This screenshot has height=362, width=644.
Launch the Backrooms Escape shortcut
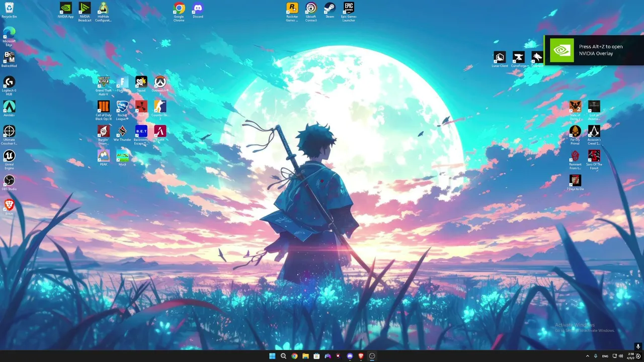[141, 135]
